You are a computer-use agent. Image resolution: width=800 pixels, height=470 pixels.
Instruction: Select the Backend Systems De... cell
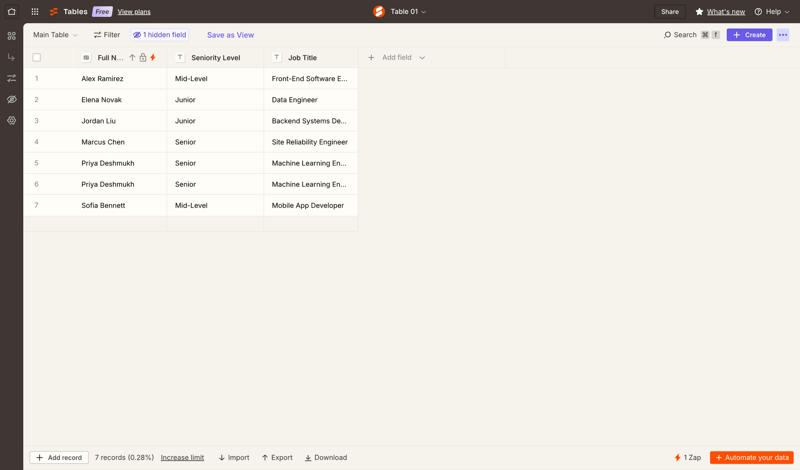tap(311, 121)
